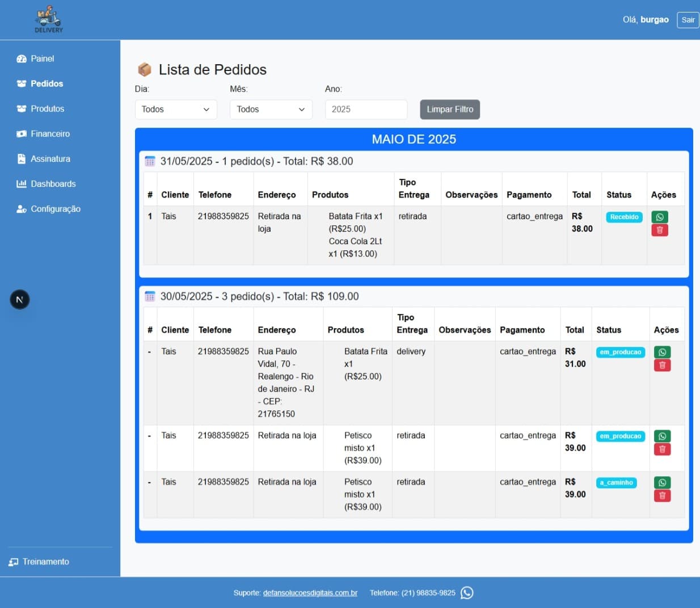Click the WhatsApp icon in the footer
This screenshot has height=608, width=700.
click(x=467, y=593)
